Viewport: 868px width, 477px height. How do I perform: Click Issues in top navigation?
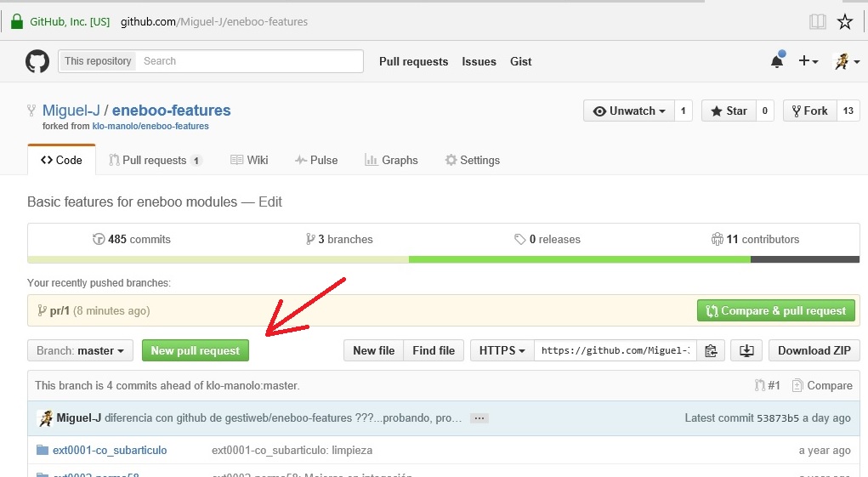479,61
